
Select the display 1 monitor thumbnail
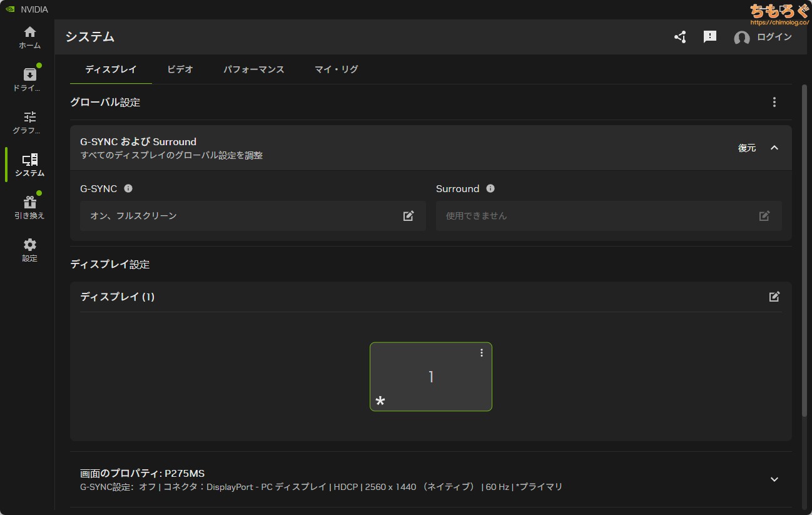(430, 377)
